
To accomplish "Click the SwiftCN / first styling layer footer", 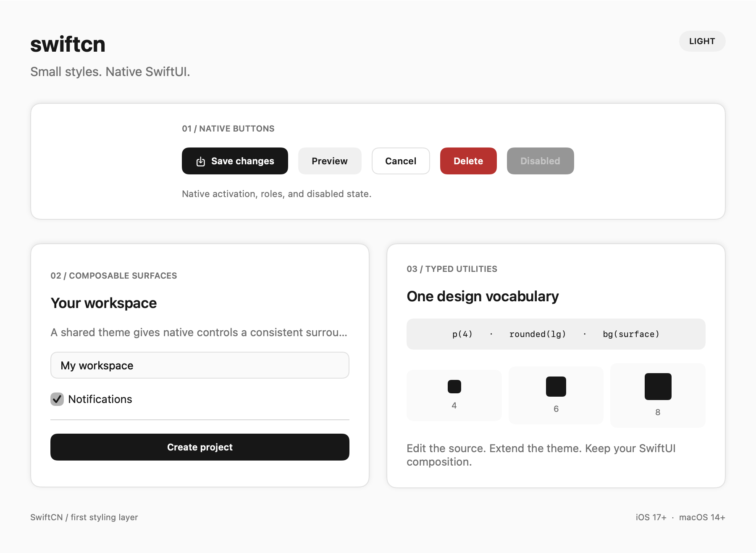I will [84, 517].
